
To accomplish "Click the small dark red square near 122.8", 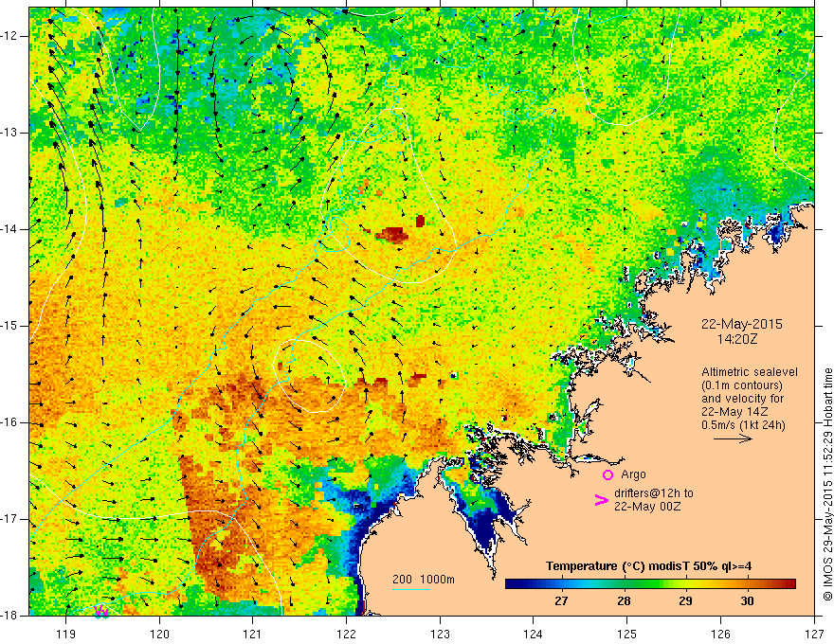I will (420, 221).
